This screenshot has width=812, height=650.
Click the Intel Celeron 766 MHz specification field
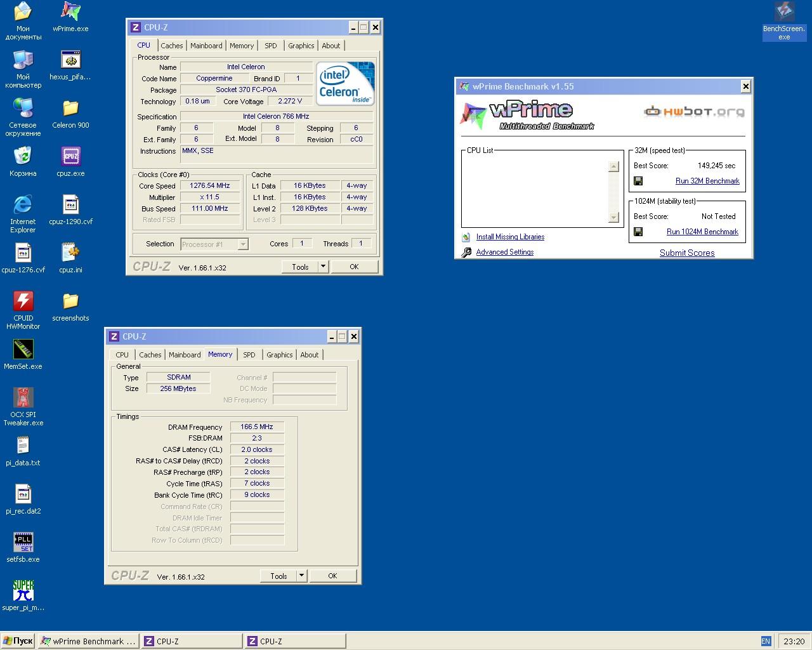coord(276,116)
